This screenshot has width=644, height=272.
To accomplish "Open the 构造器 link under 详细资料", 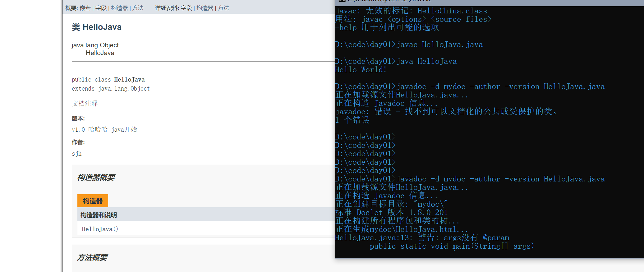I will pyautogui.click(x=205, y=8).
